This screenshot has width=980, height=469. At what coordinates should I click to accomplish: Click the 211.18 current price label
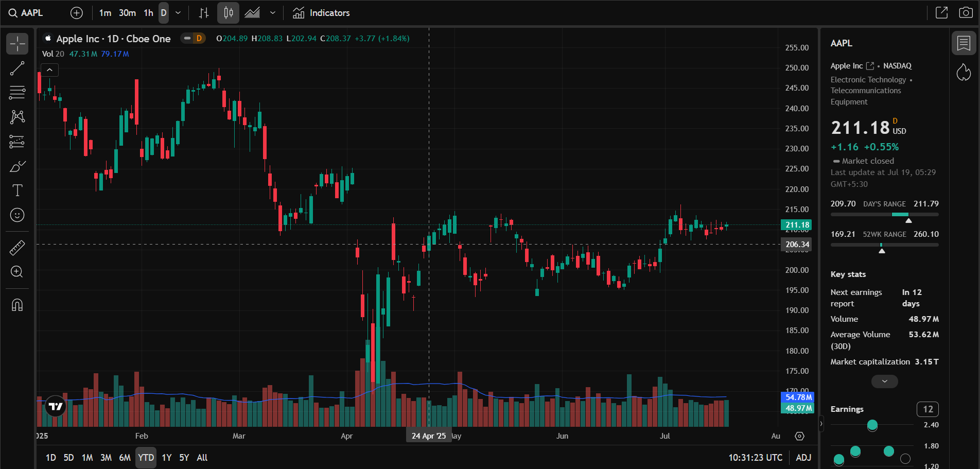pos(797,225)
